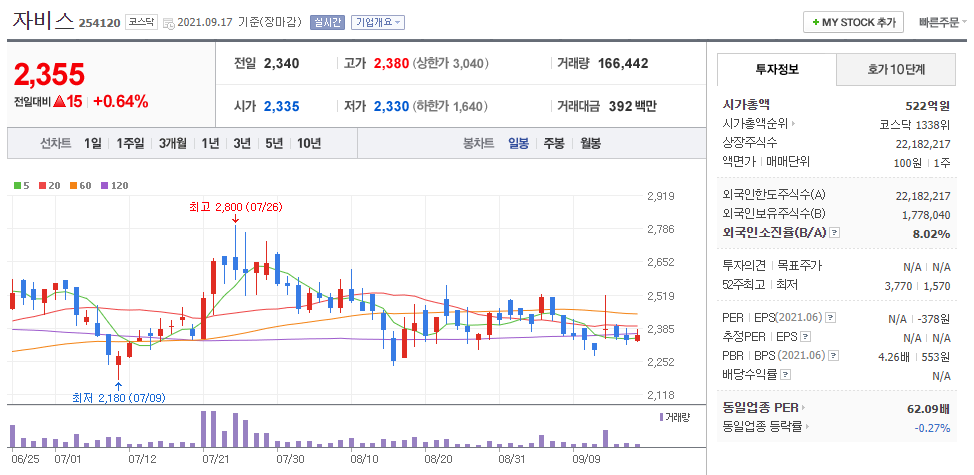Click the 고가 value 2,380
The image size is (974, 475).
pos(391,63)
